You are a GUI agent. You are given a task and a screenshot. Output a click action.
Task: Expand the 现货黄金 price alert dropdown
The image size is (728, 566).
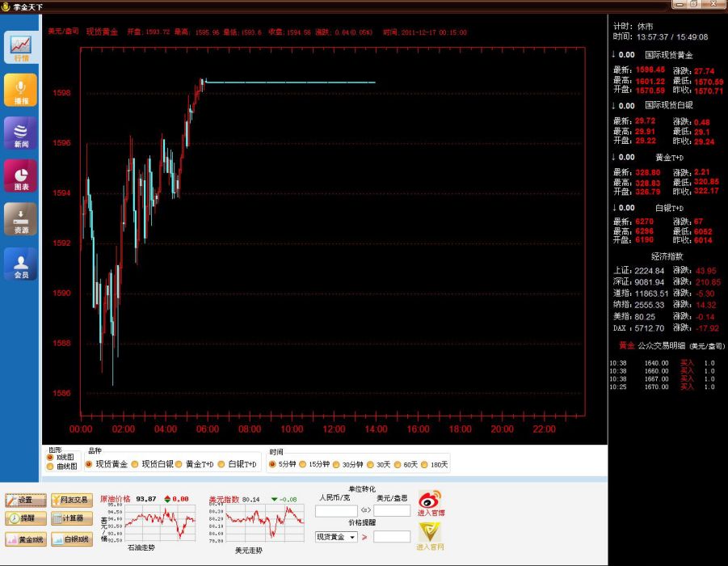[x=352, y=537]
